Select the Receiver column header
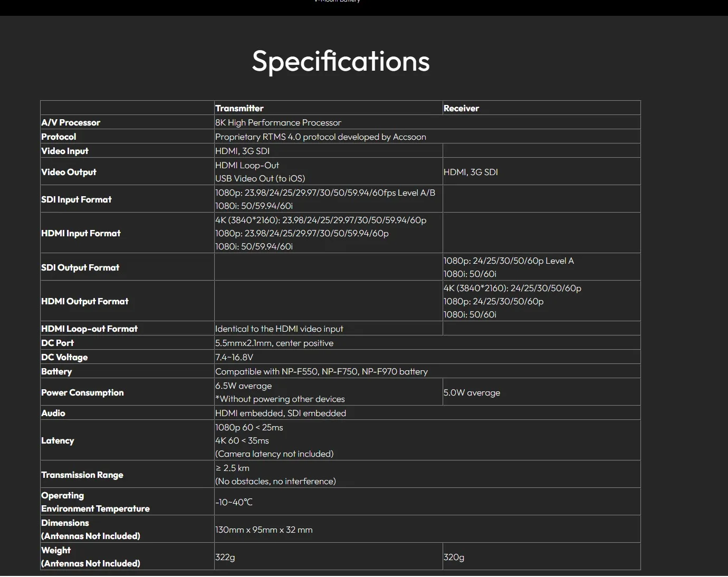This screenshot has width=728, height=577. (x=461, y=108)
